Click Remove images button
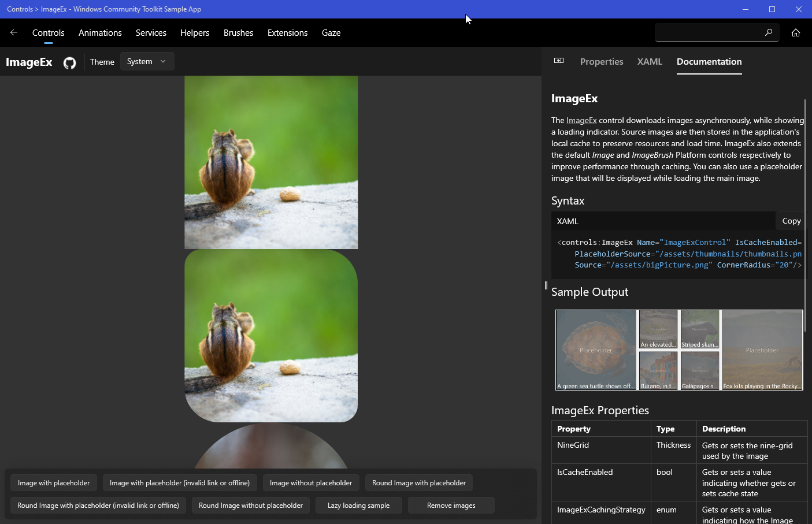The height and width of the screenshot is (524, 812). [x=451, y=506]
